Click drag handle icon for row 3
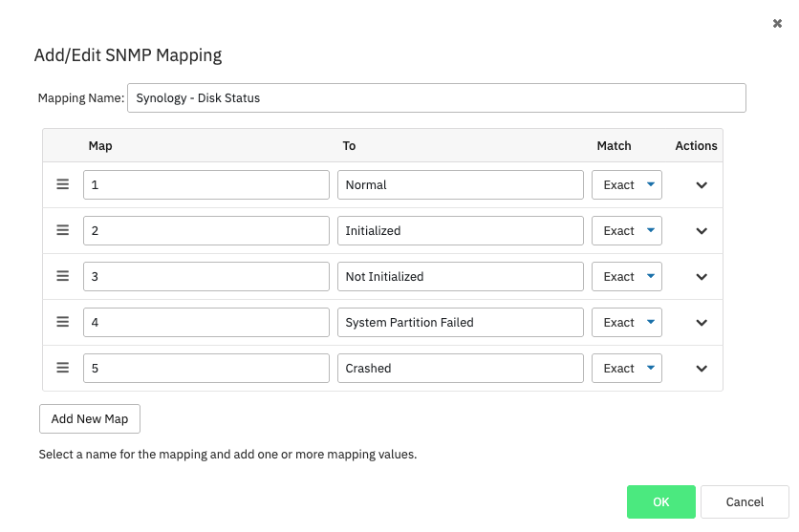The image size is (799, 532). (63, 276)
